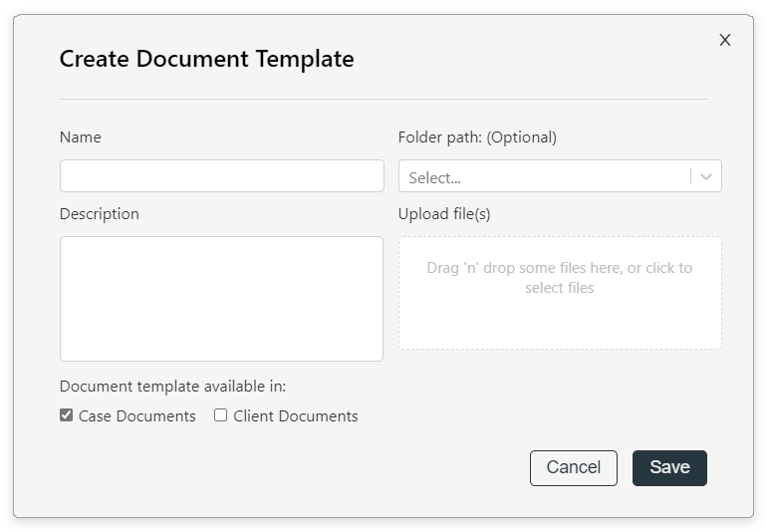Open the file picker via the upload dropzone
The height and width of the screenshot is (532, 765).
click(560, 293)
